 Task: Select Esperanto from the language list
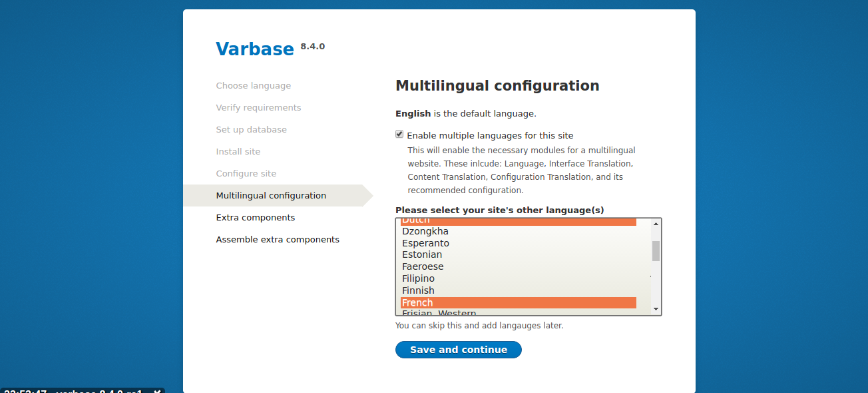point(466,242)
